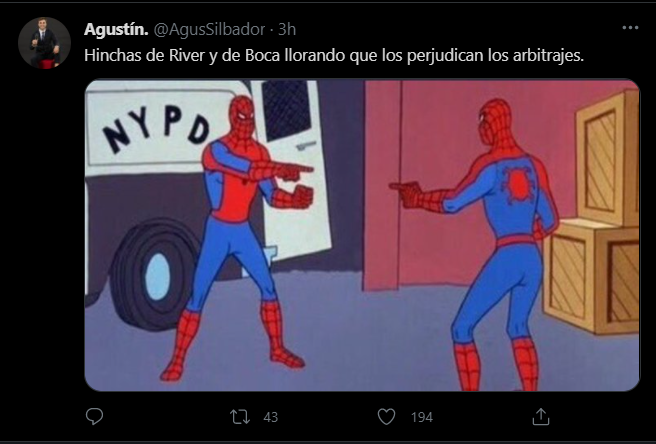Click the van's black tire in image

click(155, 275)
